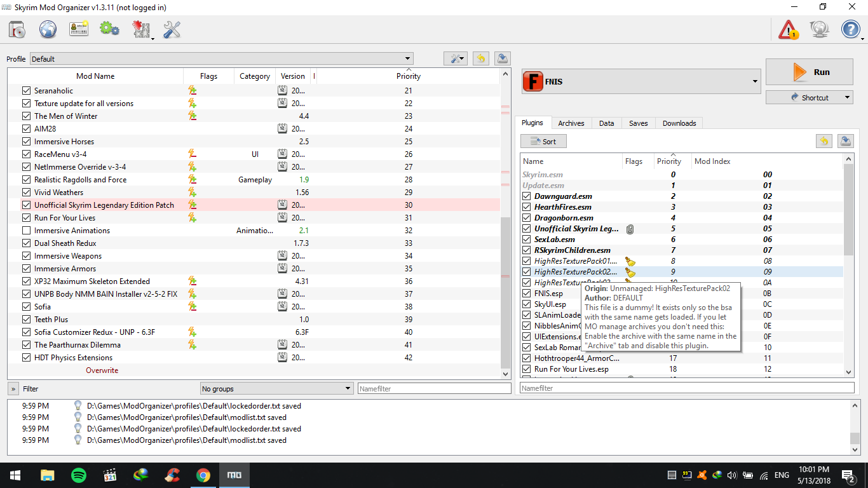Click the plugin list backup icon
Image resolution: width=868 pixels, height=488 pixels.
(845, 141)
